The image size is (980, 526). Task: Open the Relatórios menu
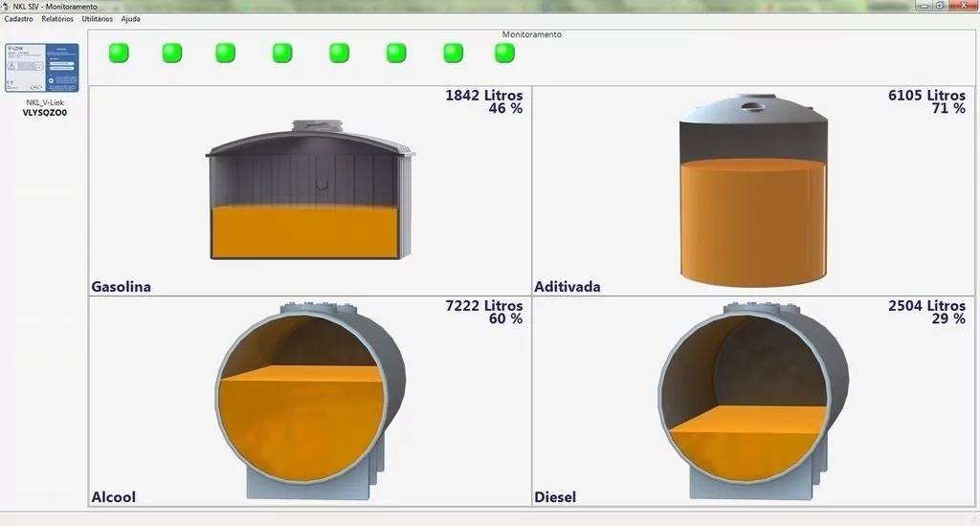57,19
